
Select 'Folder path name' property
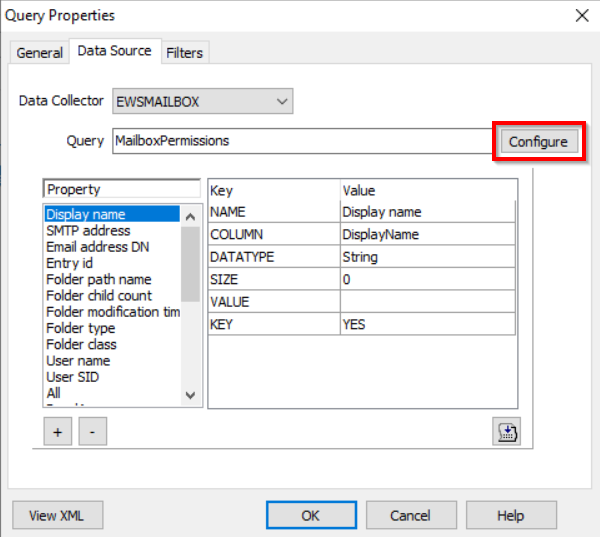click(x=112, y=279)
